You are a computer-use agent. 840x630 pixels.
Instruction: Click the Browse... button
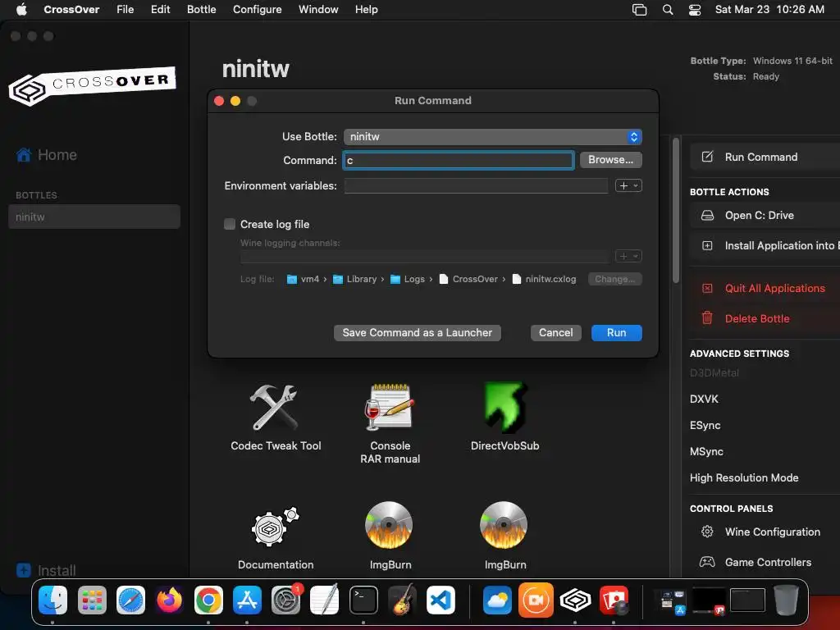610,160
